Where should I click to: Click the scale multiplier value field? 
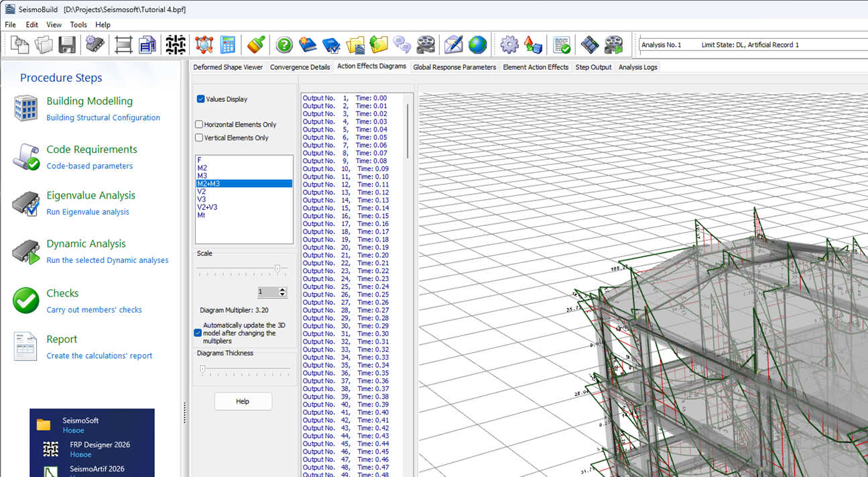point(268,292)
